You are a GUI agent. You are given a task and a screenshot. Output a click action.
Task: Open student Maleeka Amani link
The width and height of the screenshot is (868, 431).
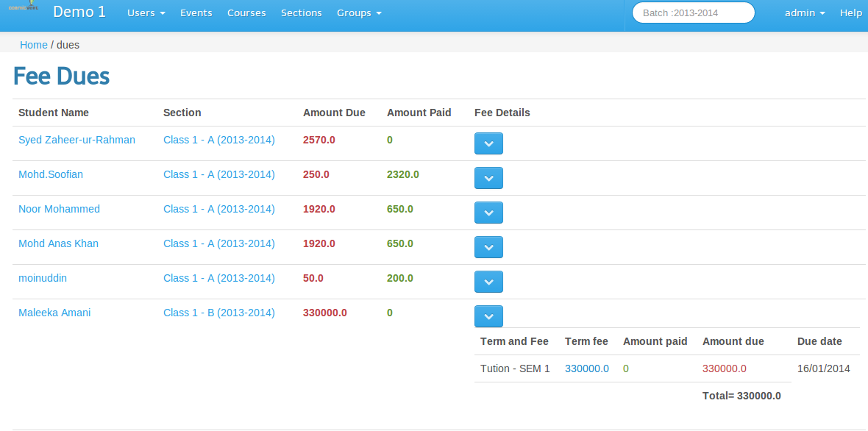click(x=55, y=313)
